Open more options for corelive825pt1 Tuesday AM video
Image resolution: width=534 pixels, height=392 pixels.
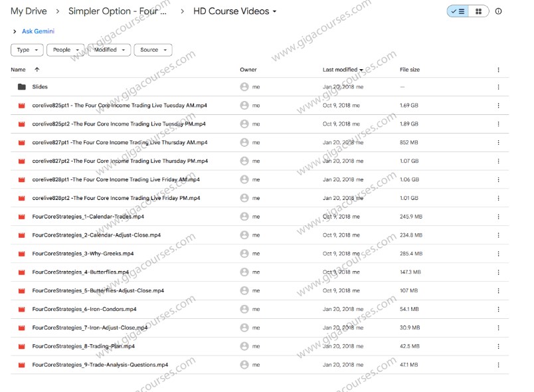point(499,105)
